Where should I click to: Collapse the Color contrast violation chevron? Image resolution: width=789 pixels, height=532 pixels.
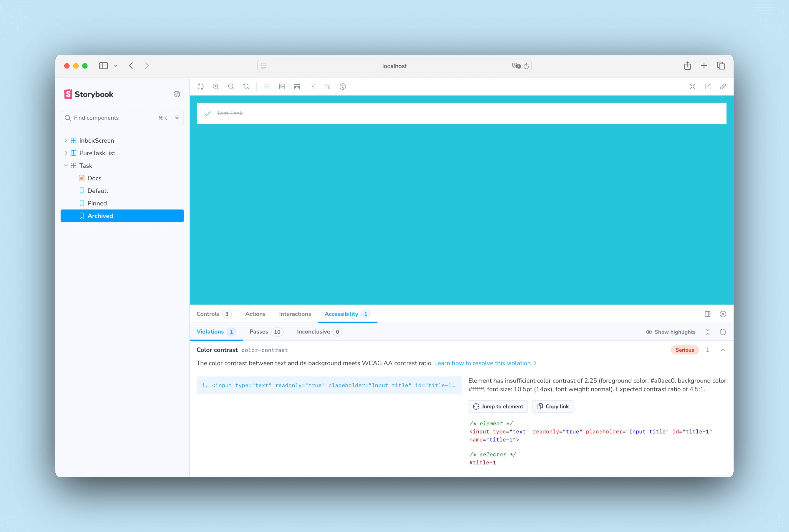(x=723, y=350)
